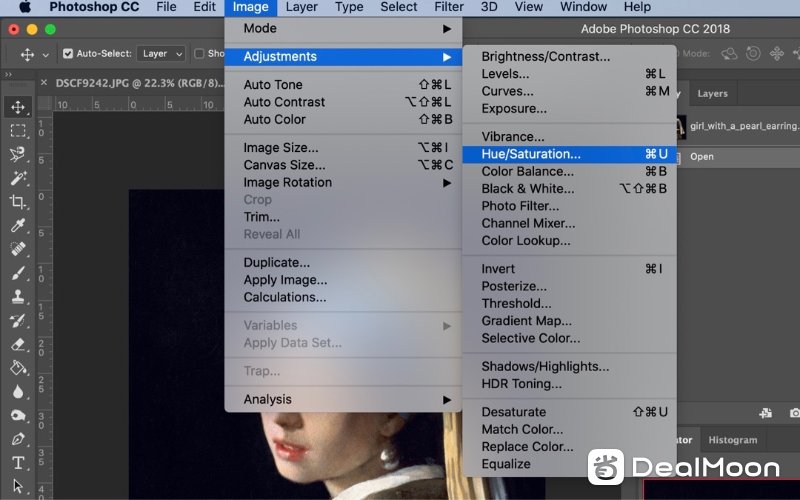Viewport: 800px width, 500px height.
Task: Select the Rectangular Marquee tool
Action: 18,131
